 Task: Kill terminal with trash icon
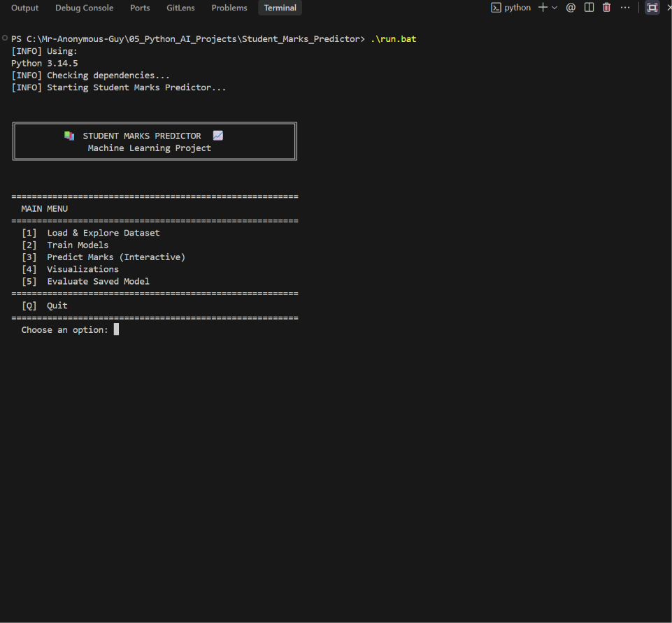coord(606,8)
